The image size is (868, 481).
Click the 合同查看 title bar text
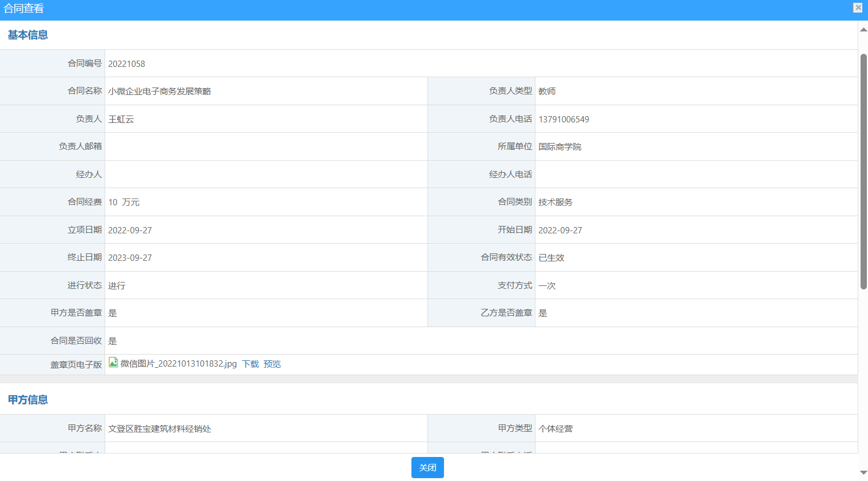(24, 9)
